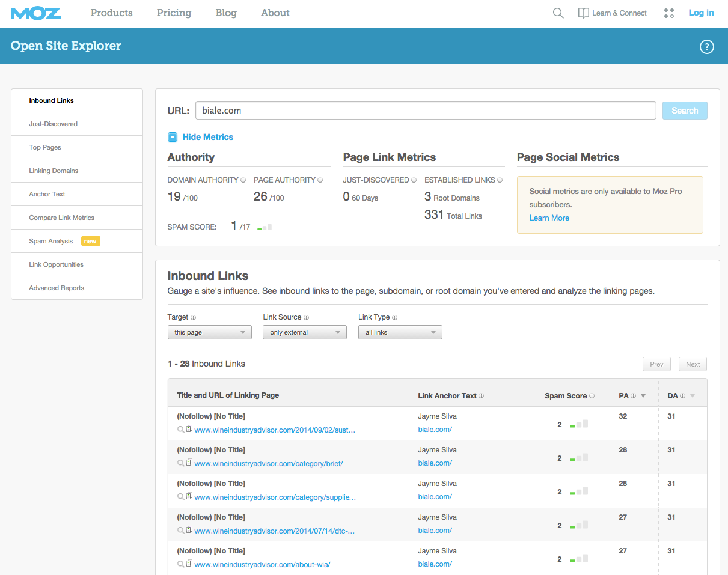Click the Log in link
728x575 pixels.
point(701,13)
